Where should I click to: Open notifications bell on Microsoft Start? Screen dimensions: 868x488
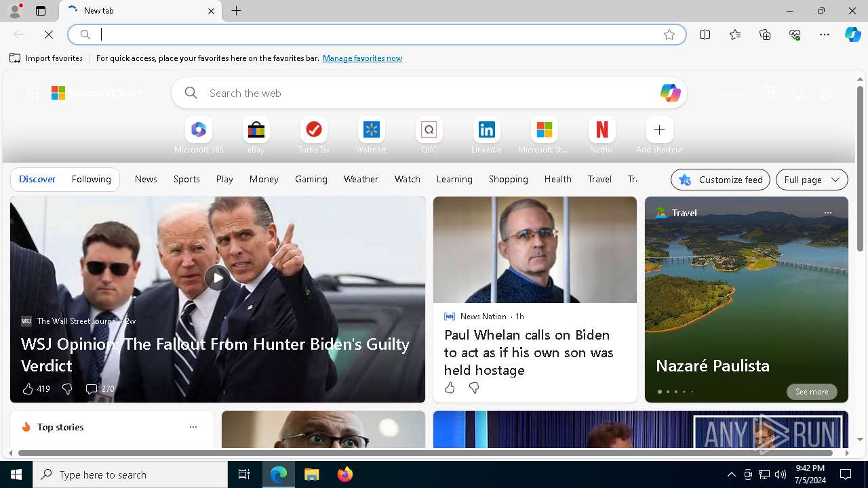pos(797,94)
